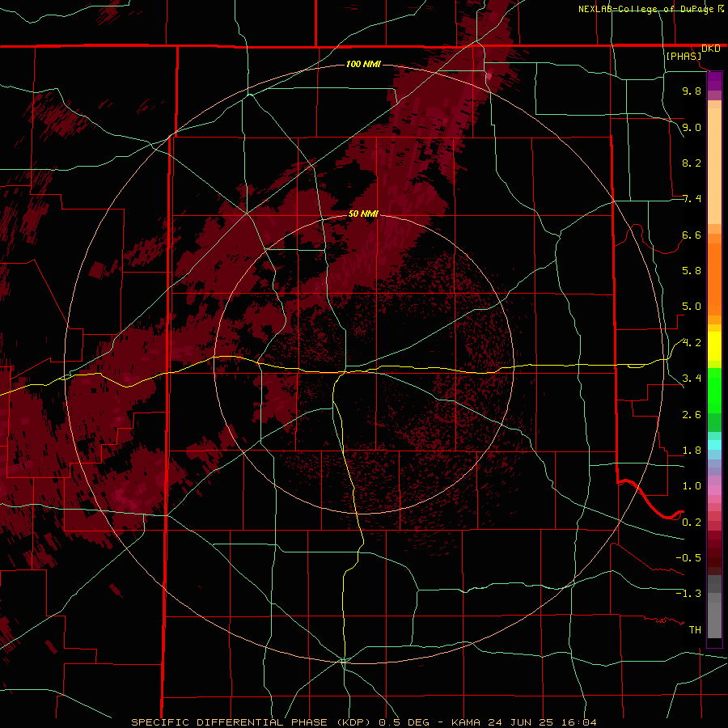Image resolution: width=728 pixels, height=728 pixels.
Task: Click the TH threshold label on the scale
Action: pyautogui.click(x=695, y=630)
